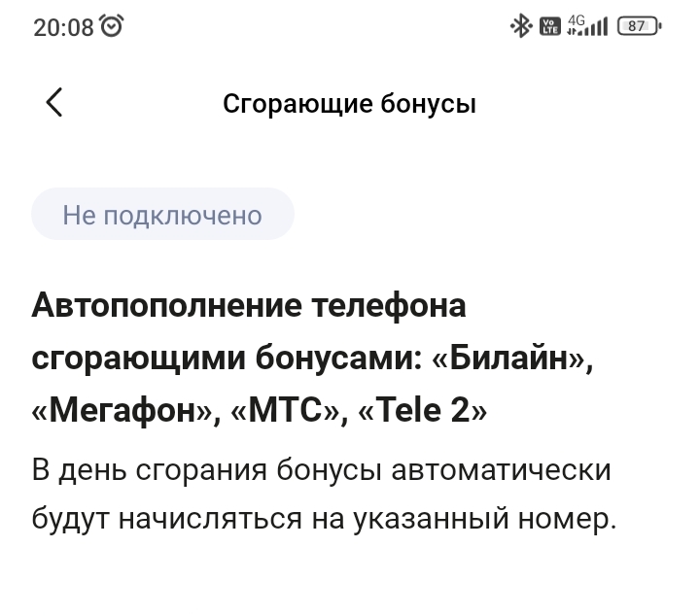The width and height of the screenshot is (700, 616).
Task: Tap the «Не подключено» status badge
Action: pyautogui.click(x=162, y=215)
